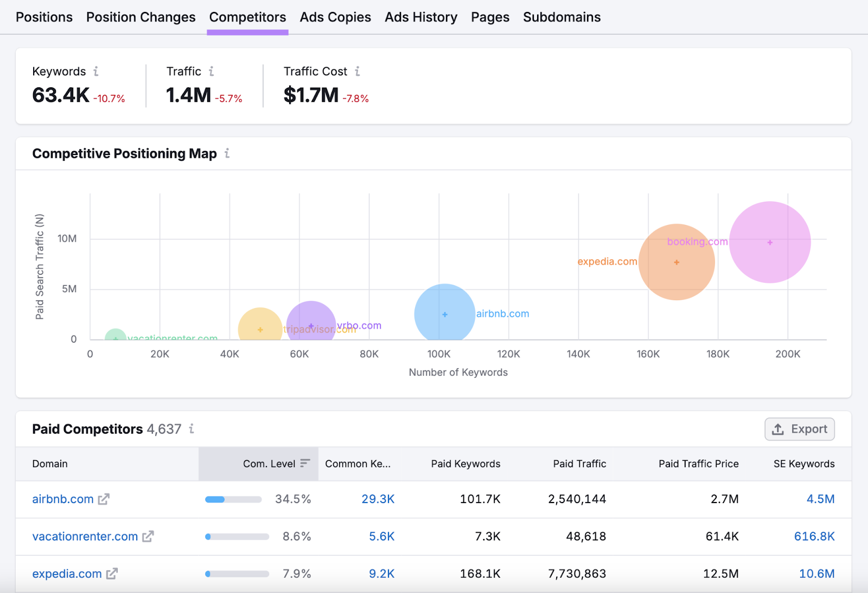Open expedia.com in new tab icon
The width and height of the screenshot is (868, 593).
[x=112, y=573]
